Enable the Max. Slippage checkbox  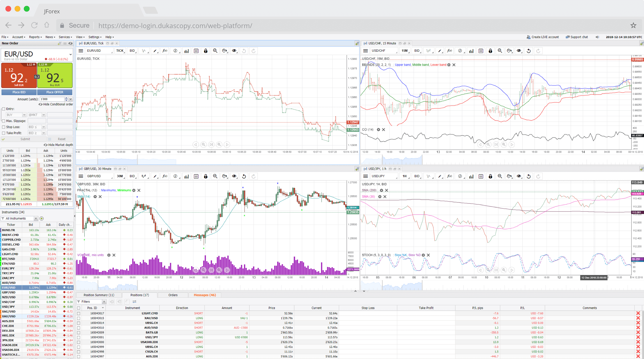(4, 121)
